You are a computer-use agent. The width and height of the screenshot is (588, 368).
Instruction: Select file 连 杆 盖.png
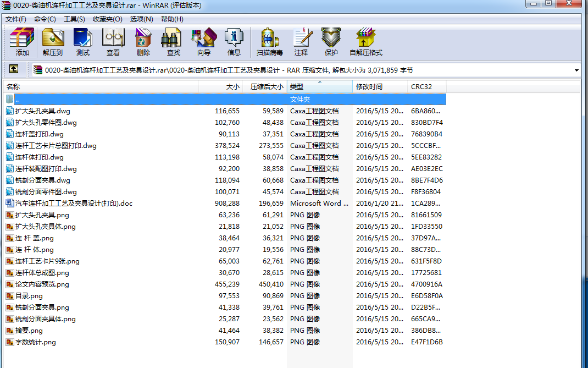[34, 238]
